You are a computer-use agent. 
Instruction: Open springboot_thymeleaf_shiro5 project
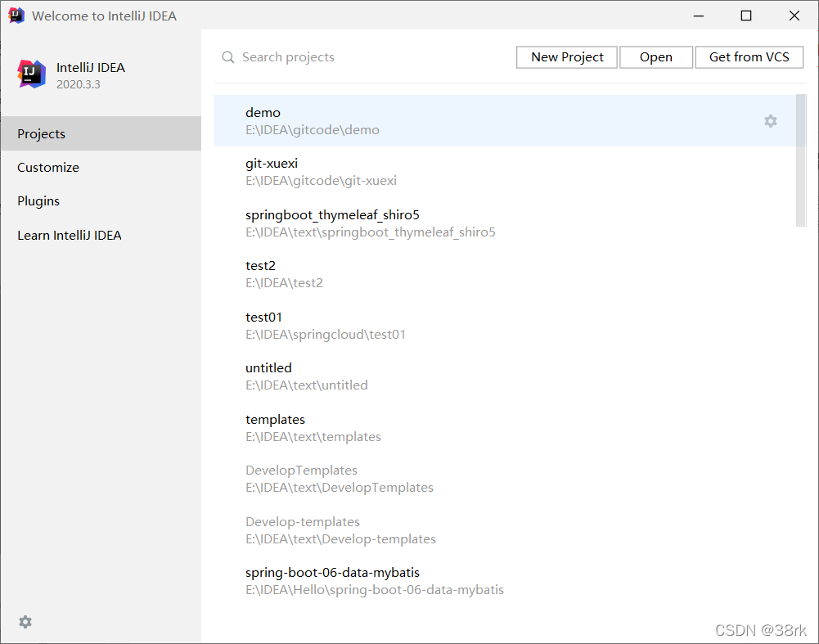(x=505, y=223)
